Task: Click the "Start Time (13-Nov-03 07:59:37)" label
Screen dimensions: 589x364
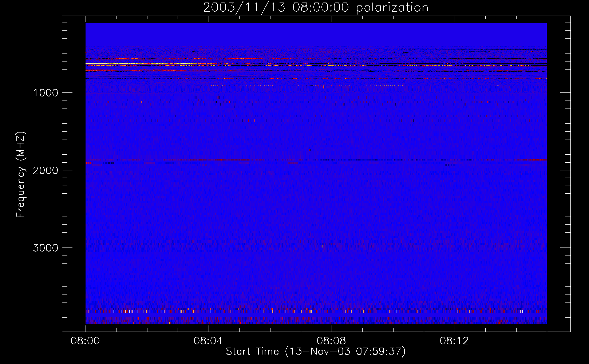Action: coord(316,352)
